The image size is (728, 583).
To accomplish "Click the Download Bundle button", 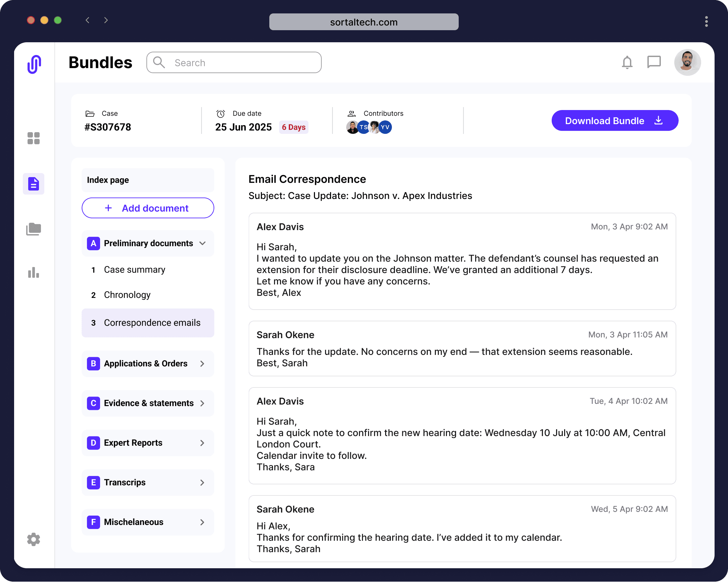I will coord(615,120).
